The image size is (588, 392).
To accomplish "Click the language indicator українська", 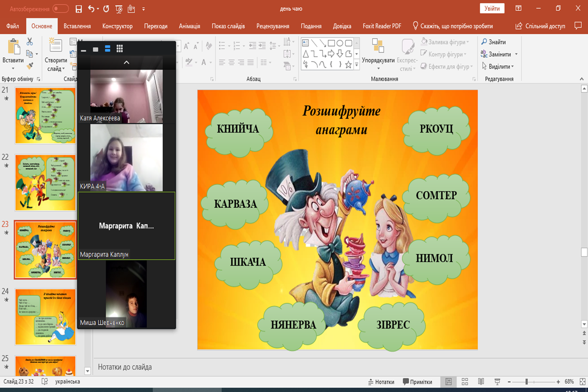I will (x=67, y=382).
